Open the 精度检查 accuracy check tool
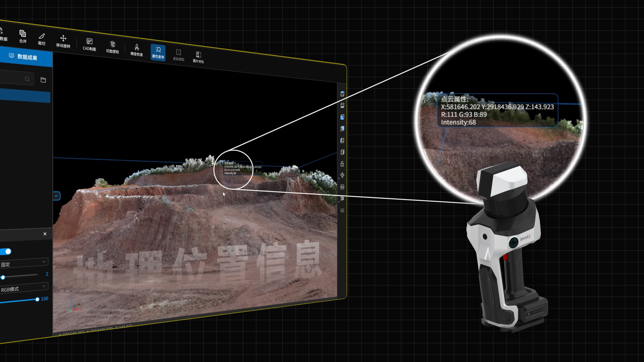The image size is (644, 362). [137, 50]
